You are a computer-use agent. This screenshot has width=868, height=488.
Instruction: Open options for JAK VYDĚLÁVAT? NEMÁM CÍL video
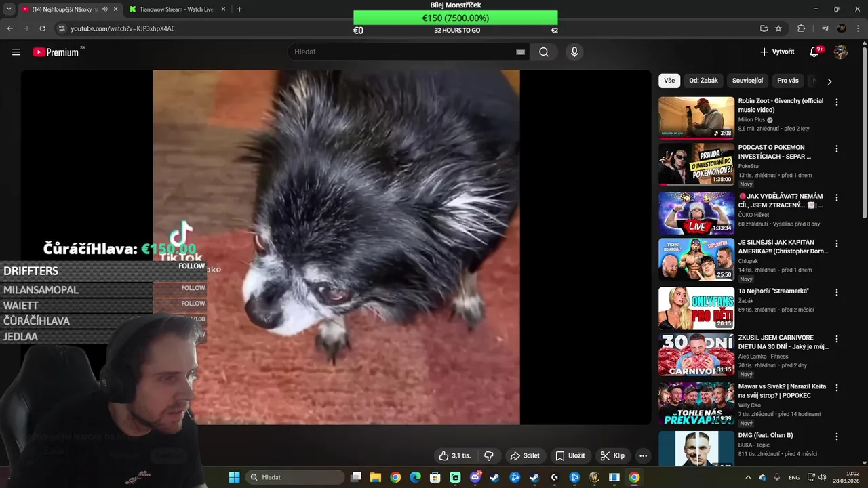tap(837, 198)
